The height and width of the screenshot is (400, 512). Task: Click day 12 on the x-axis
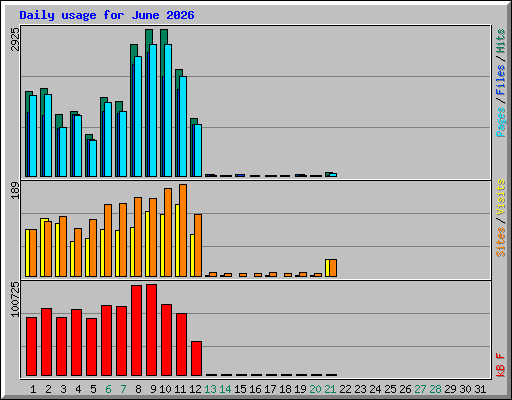pos(195,389)
